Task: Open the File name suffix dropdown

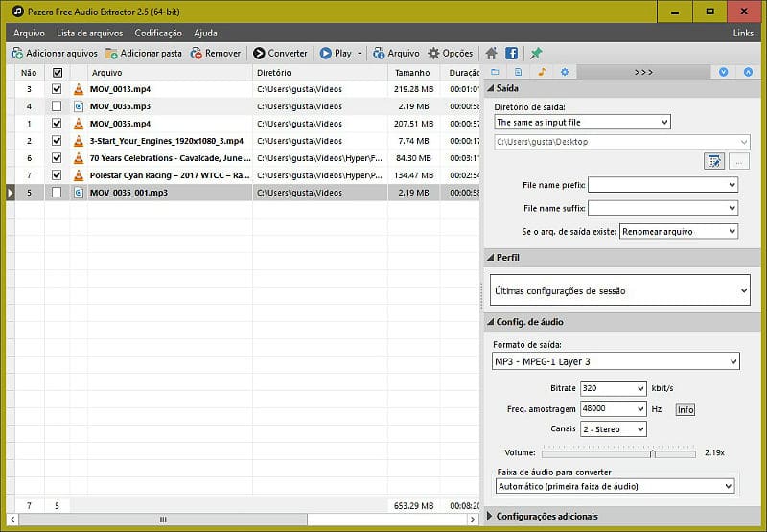Action: (x=662, y=208)
